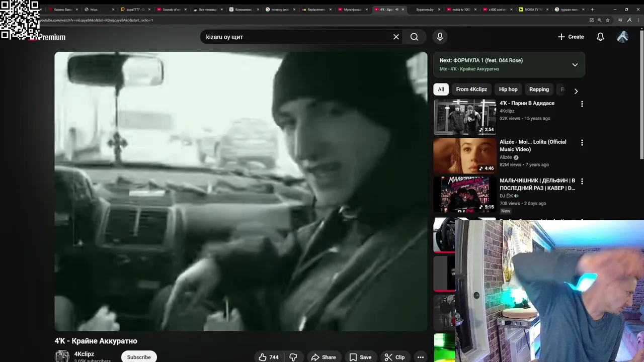Switch to the гурман Google tab
This screenshot has height=362, width=644.
point(570,10)
